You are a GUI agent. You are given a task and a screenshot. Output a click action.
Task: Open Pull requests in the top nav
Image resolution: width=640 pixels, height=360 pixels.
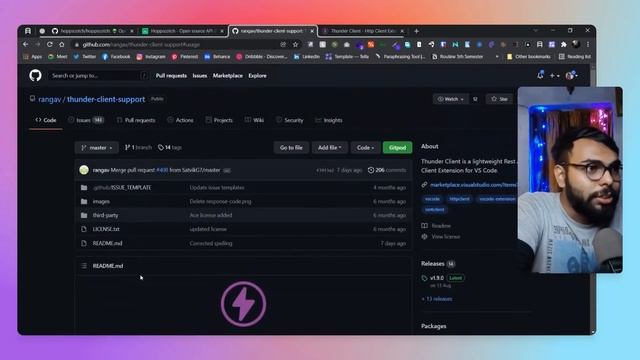tap(171, 76)
